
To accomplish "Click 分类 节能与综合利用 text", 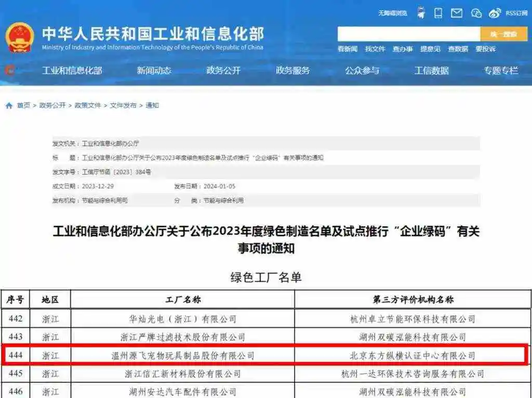I will coord(209,200).
